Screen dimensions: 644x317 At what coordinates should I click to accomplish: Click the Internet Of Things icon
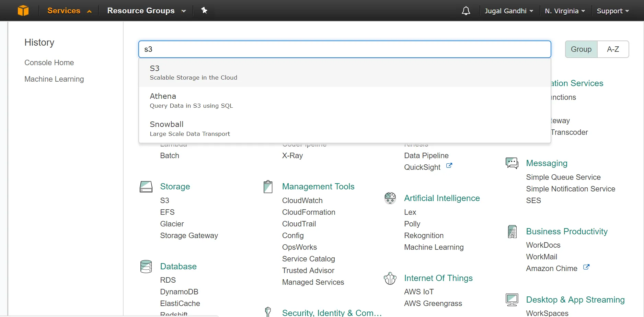(390, 278)
